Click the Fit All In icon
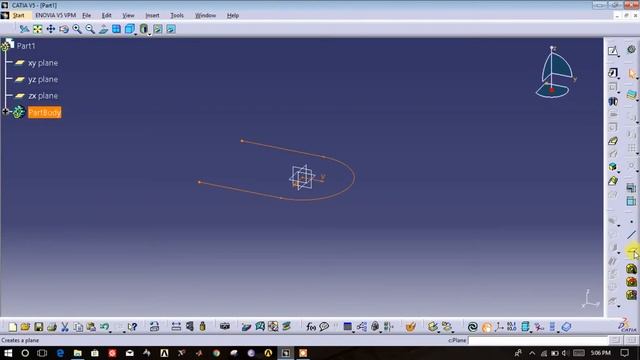Screen dimensions: 640x360 coord(38,29)
